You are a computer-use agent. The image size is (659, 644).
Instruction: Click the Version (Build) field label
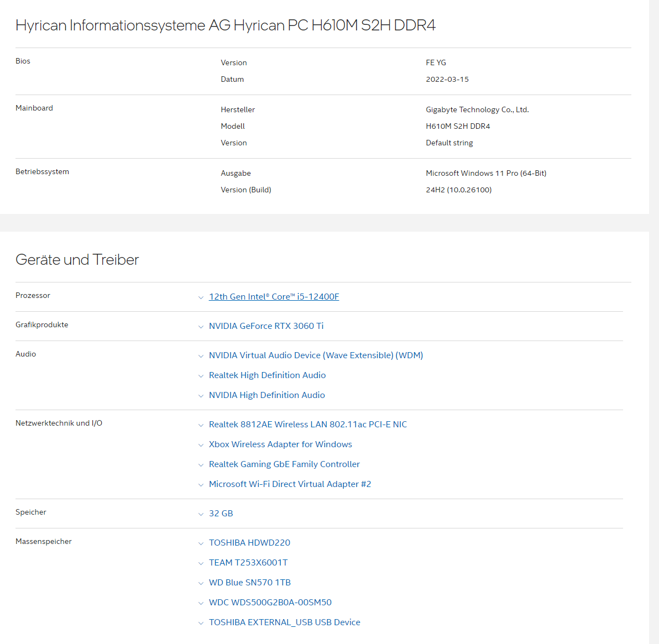coord(246,190)
